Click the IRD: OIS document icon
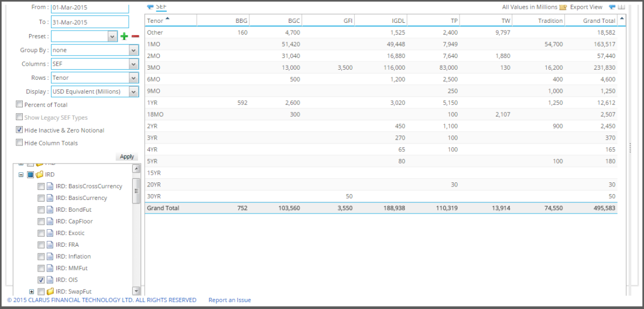644x309 pixels. tap(50, 280)
